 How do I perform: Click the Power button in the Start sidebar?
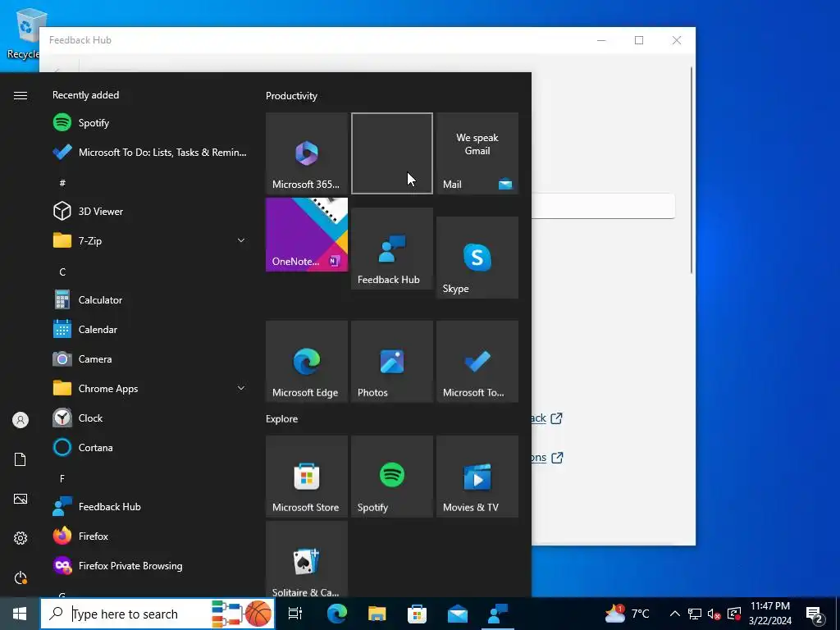tap(21, 578)
